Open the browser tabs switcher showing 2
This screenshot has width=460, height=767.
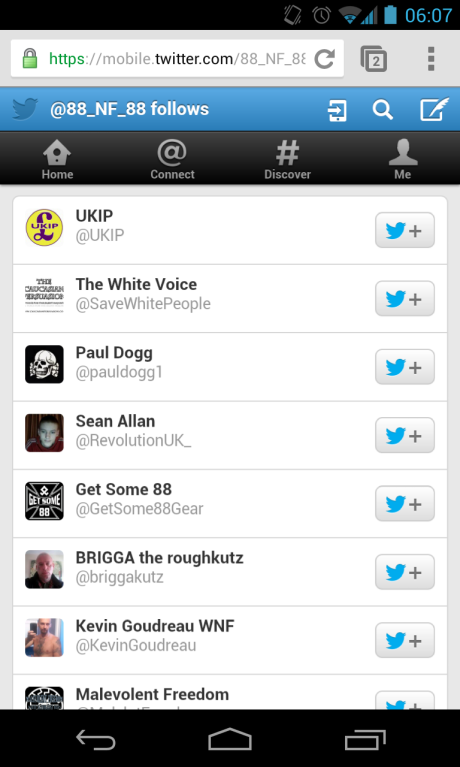tap(374, 59)
